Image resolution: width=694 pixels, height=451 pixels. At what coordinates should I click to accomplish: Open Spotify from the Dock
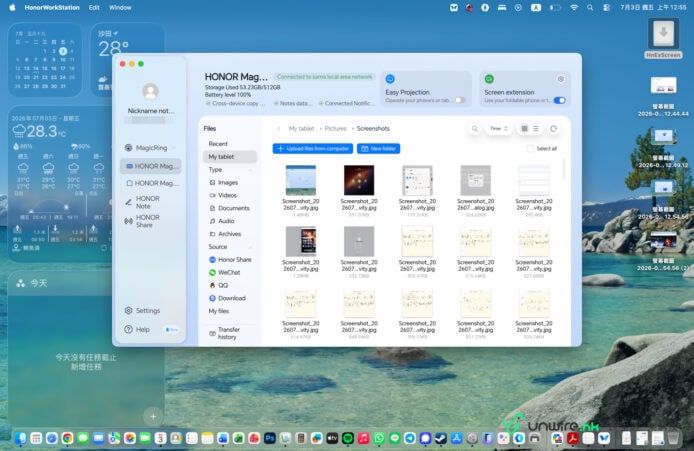coord(348,438)
